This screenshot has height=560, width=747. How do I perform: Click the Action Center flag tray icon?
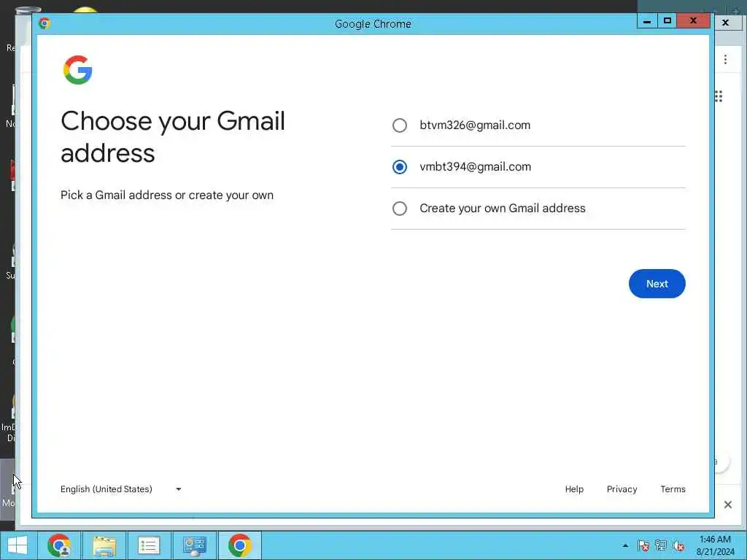(x=643, y=545)
